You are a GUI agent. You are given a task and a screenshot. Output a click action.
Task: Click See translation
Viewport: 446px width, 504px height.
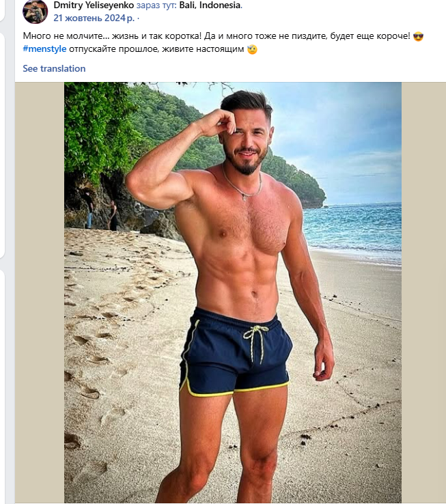tap(54, 68)
